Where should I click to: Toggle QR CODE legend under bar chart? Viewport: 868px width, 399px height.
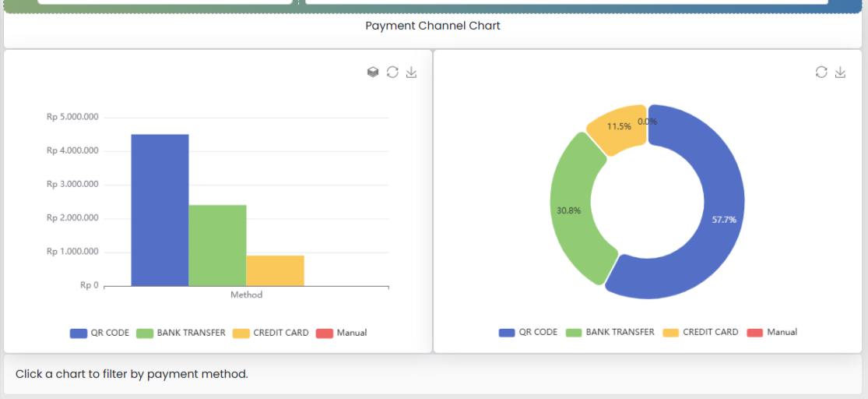tap(100, 333)
